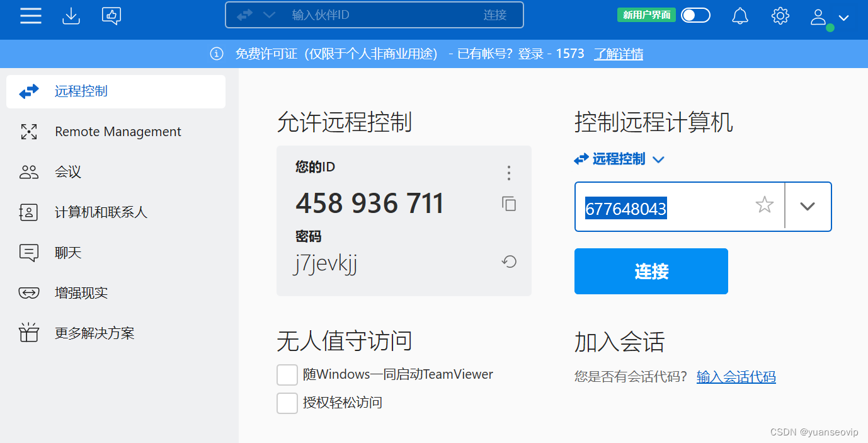Toggle the new user interface switch
The width and height of the screenshot is (868, 443).
(695, 15)
